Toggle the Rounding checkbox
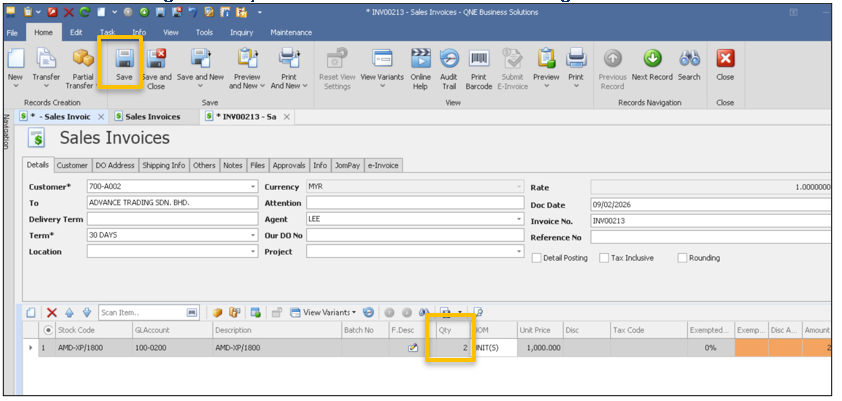Viewport: 842px width, 401px height. point(682,258)
